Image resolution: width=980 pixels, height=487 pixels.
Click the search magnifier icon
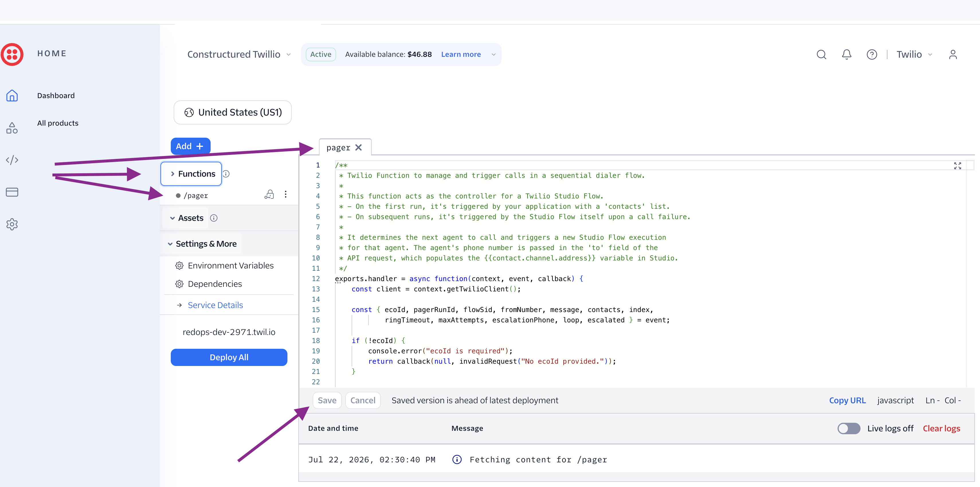[821, 54]
